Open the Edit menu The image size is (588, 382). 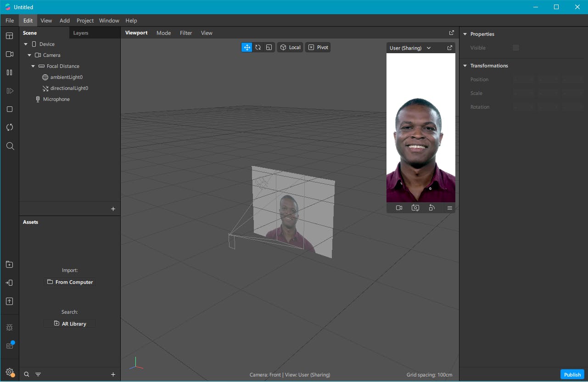pos(28,21)
